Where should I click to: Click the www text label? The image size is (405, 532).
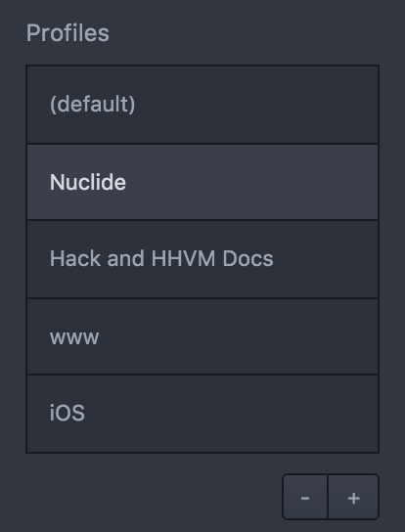tap(74, 338)
